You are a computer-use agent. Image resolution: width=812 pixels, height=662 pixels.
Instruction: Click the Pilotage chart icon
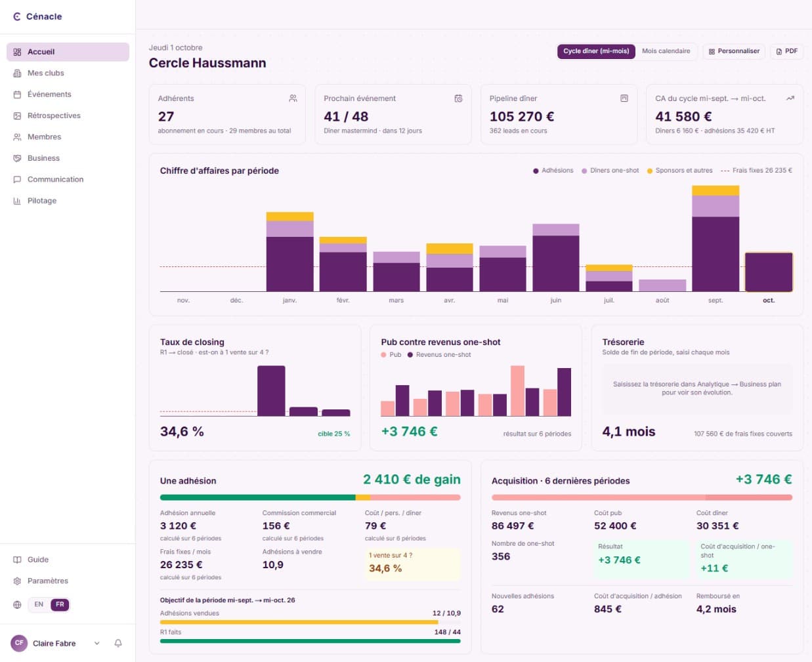point(17,201)
